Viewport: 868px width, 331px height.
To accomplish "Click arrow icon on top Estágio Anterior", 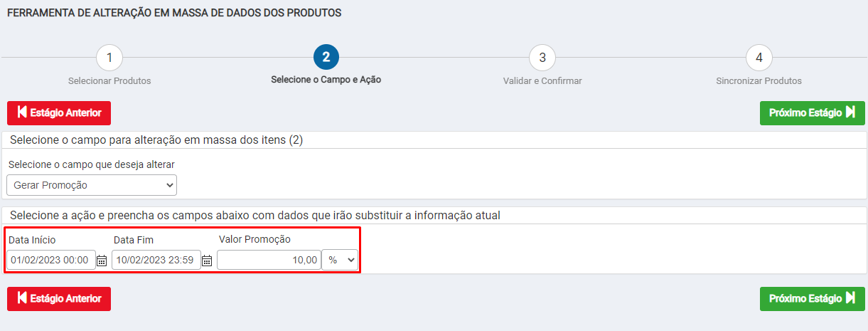I will tap(22, 112).
